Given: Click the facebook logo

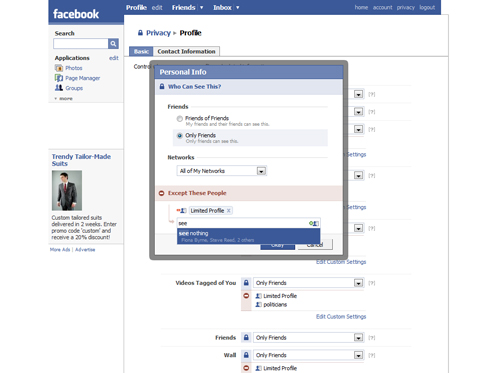Looking at the screenshot, I should point(76,14).
